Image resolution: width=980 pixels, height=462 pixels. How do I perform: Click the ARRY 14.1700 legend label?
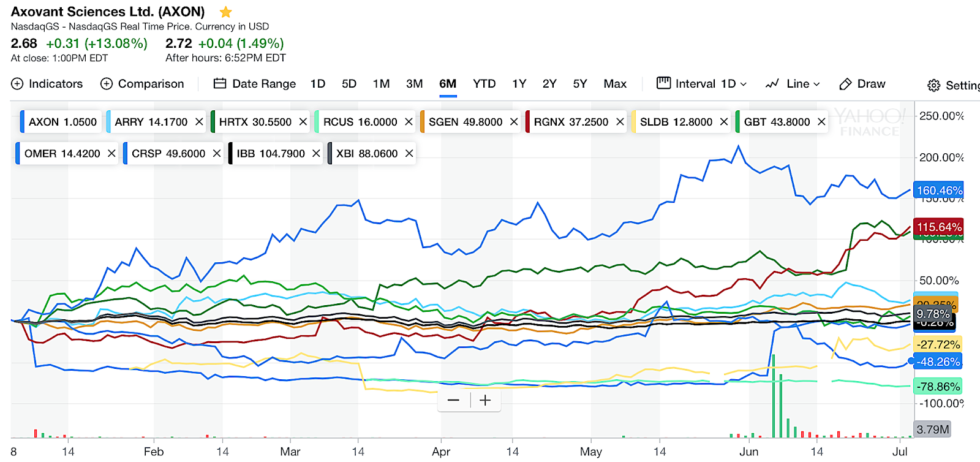[x=151, y=122]
